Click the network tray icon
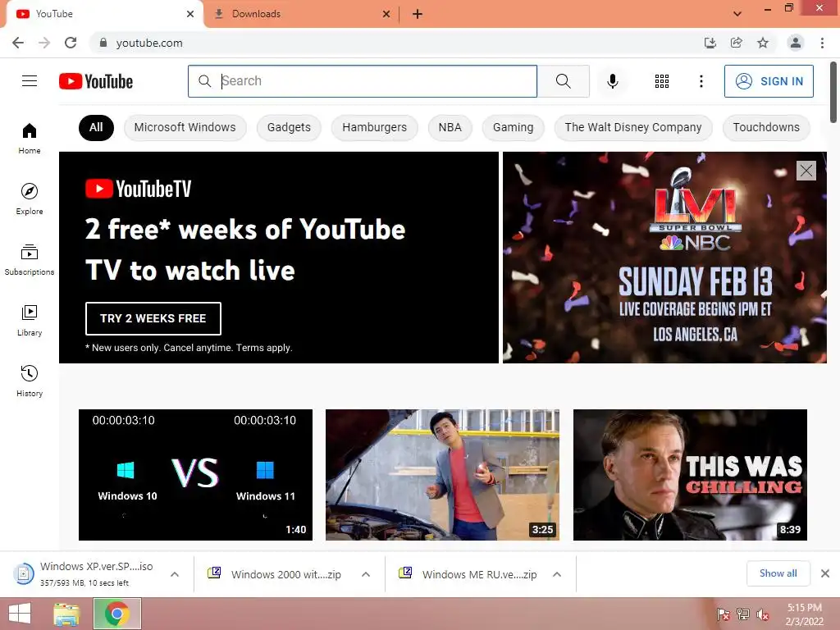Screen dimensions: 840x630 [x=743, y=614]
